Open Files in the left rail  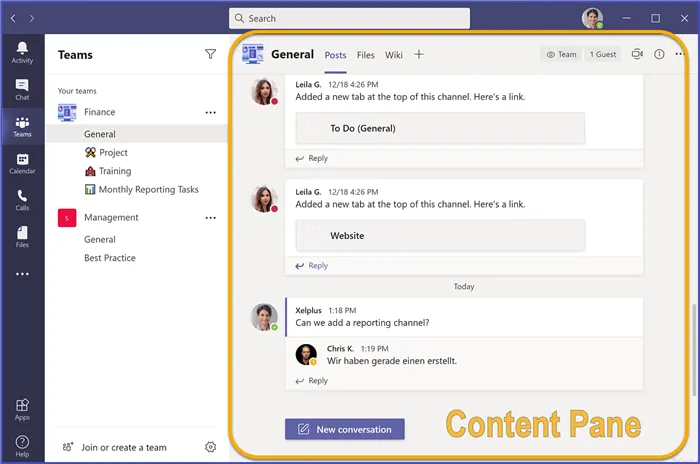click(22, 236)
